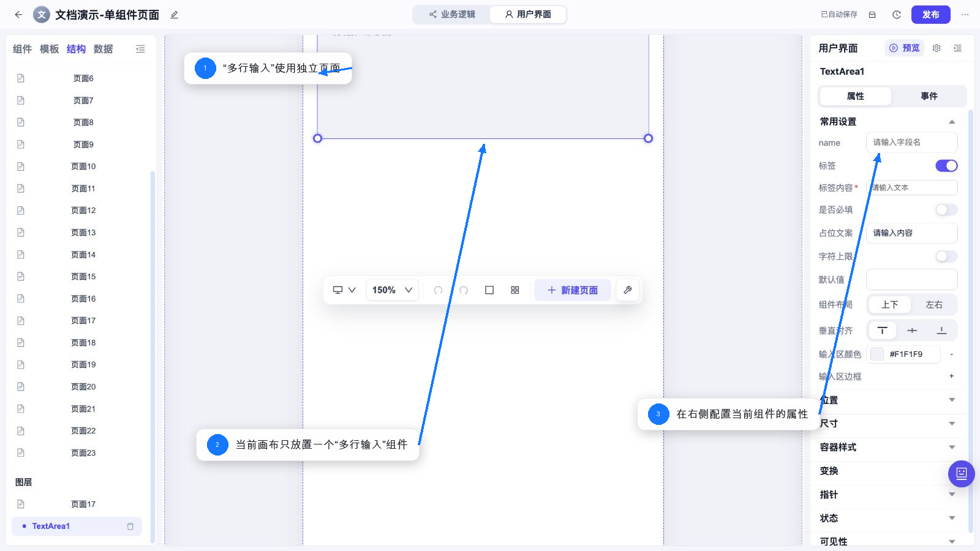Image resolution: width=980 pixels, height=551 pixels.
Task: Click the 发布 button
Action: [x=931, y=15]
